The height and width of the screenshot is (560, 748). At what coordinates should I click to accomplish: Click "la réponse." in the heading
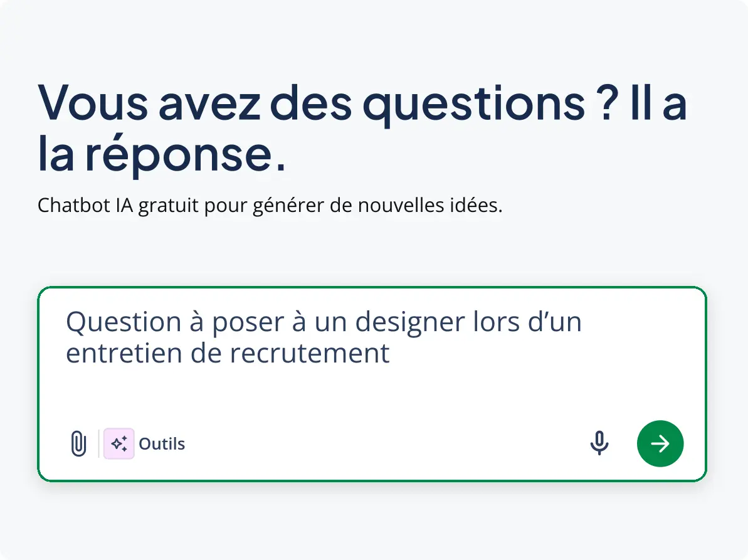click(x=161, y=154)
